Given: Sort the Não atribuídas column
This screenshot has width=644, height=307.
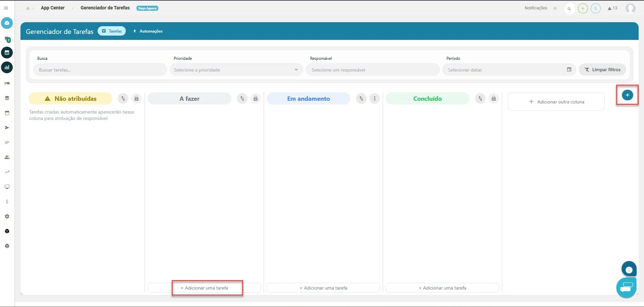Looking at the screenshot, I should [x=123, y=98].
